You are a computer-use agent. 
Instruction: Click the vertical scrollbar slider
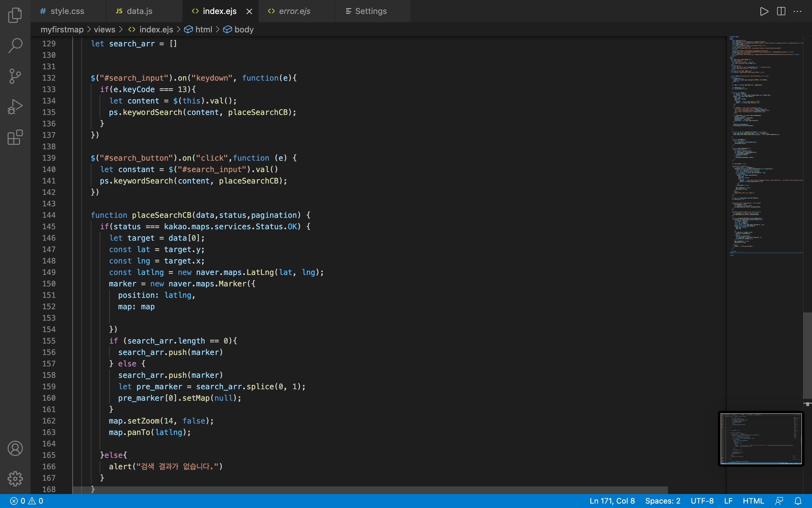coord(807,355)
